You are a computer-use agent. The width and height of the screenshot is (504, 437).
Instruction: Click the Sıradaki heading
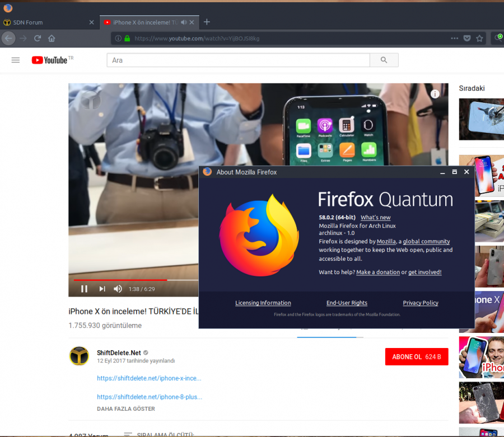point(472,88)
